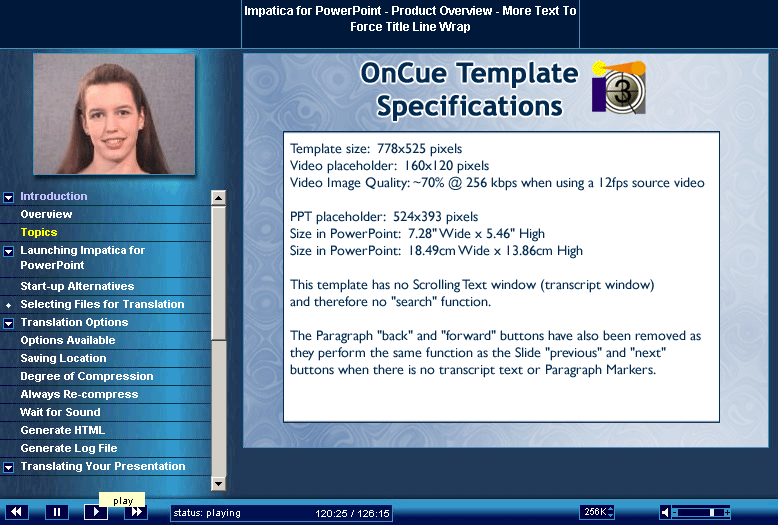Open Launching Impatica for PowerPoint topic
The width and height of the screenshot is (778, 525).
point(82,258)
